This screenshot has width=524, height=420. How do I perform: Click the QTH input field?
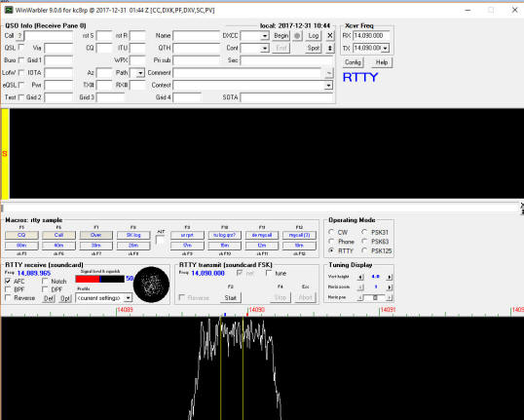click(196, 48)
